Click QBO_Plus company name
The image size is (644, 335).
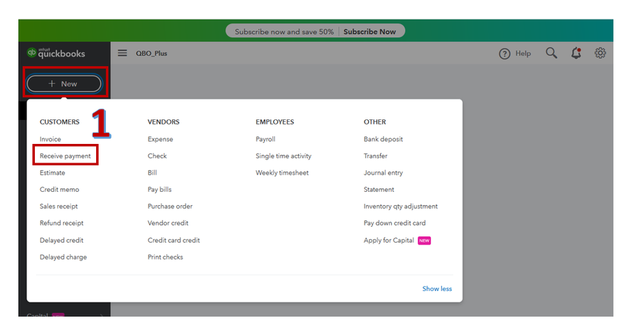[x=152, y=54]
